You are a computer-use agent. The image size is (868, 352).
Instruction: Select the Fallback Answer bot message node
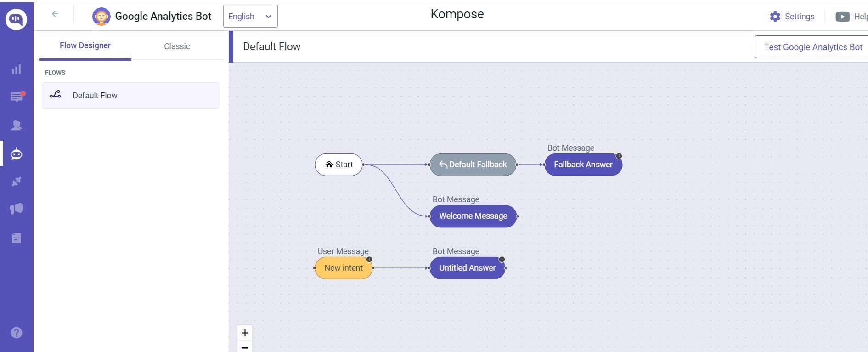tap(583, 165)
